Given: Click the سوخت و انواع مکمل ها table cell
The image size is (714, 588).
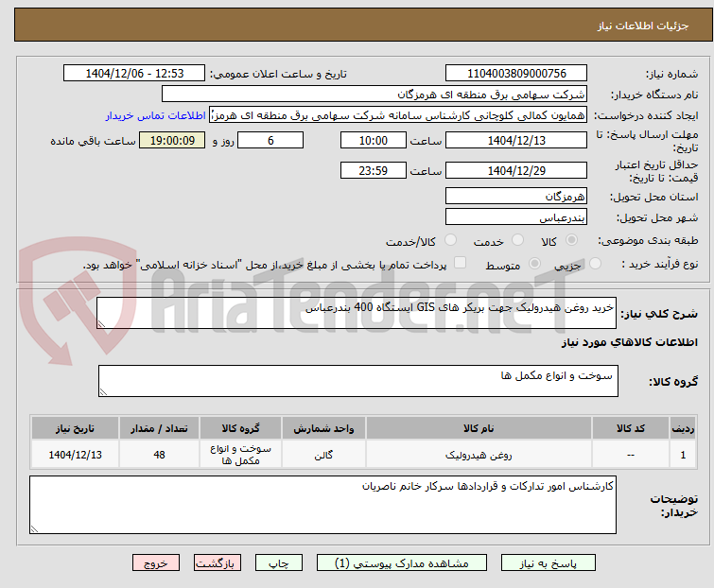Looking at the screenshot, I should pyautogui.click(x=240, y=454).
